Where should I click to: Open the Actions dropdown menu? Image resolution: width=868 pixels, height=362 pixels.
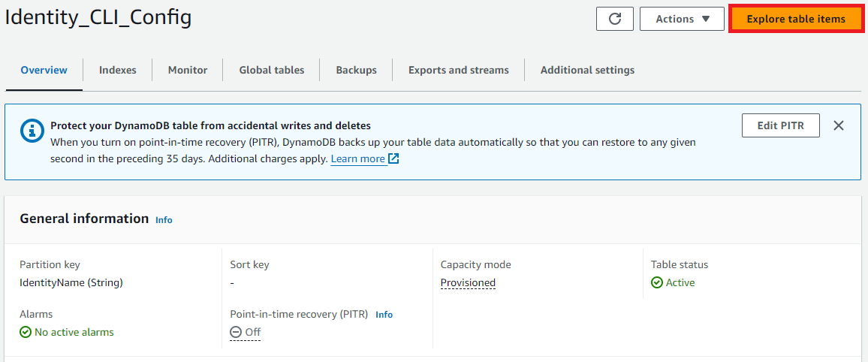(682, 19)
